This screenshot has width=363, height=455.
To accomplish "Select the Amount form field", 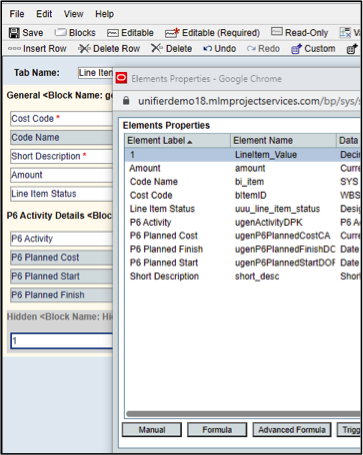I will click(x=61, y=175).
